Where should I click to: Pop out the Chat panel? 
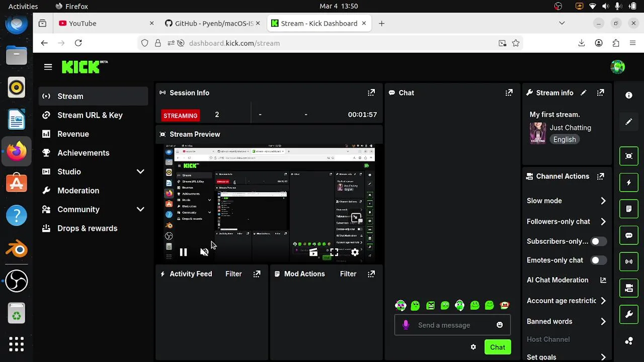pos(509,93)
